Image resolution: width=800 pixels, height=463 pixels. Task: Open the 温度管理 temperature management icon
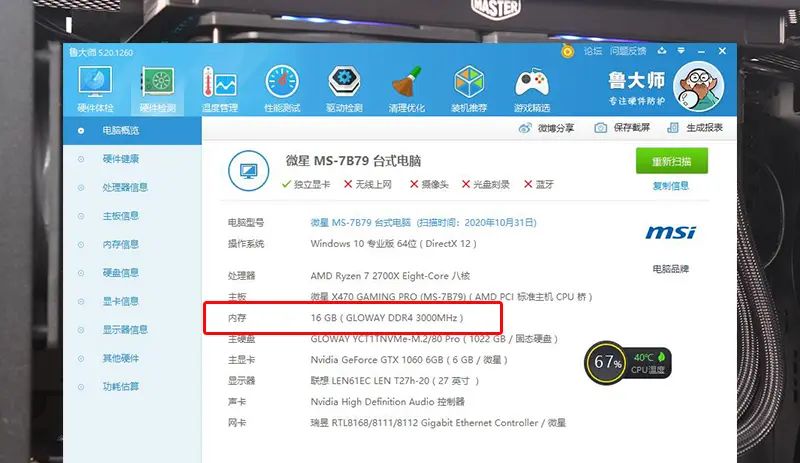[x=220, y=89]
